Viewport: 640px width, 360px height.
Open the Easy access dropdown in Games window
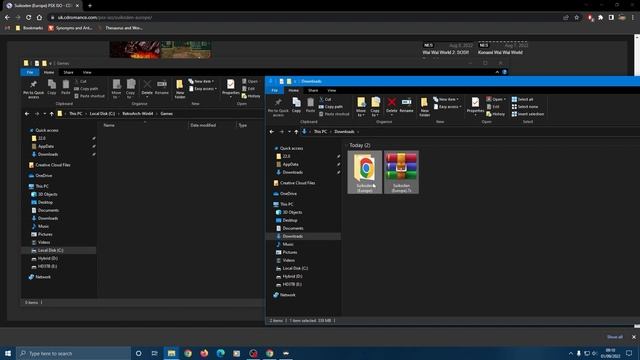pyautogui.click(x=203, y=89)
